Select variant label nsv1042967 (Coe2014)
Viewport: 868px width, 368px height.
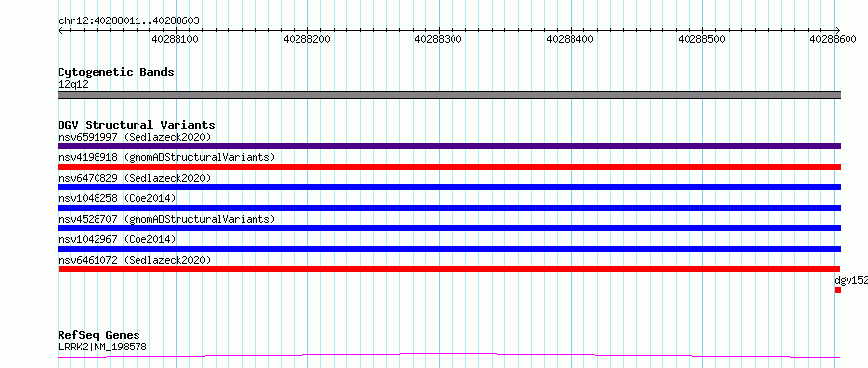click(x=117, y=239)
